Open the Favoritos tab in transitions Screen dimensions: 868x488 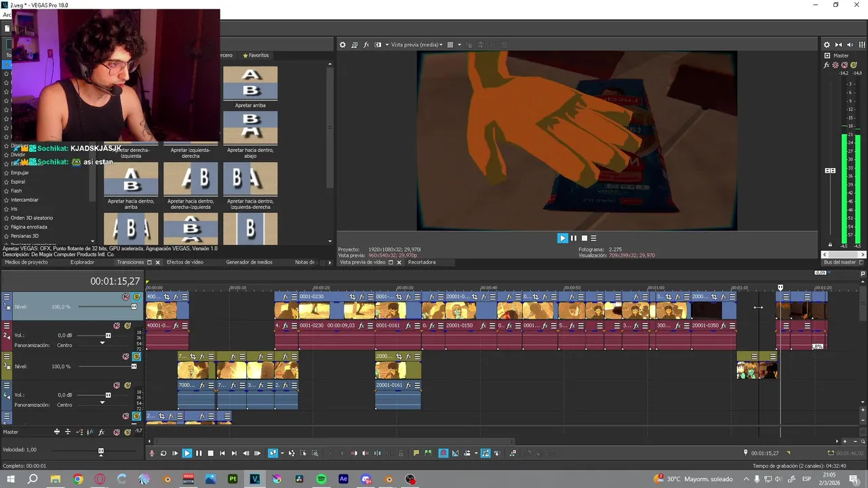(255, 56)
